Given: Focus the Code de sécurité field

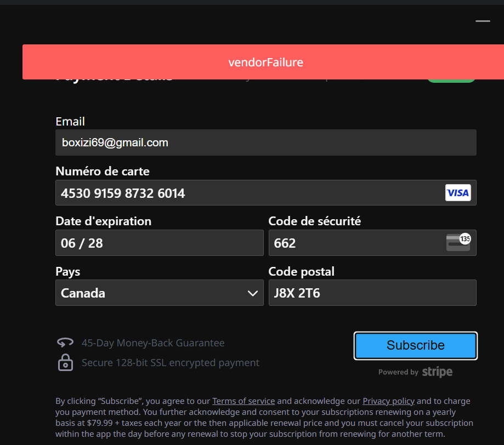Looking at the screenshot, I should pyautogui.click(x=372, y=243).
